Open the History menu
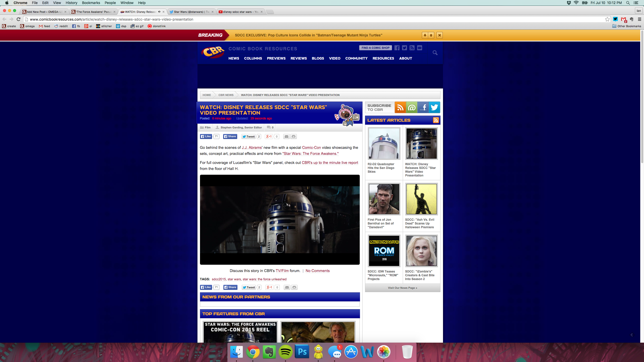 71,3
